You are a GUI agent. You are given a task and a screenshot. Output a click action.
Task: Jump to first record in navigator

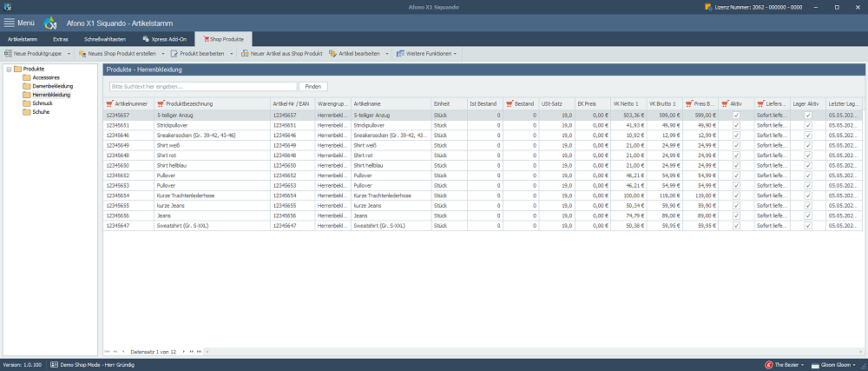108,352
